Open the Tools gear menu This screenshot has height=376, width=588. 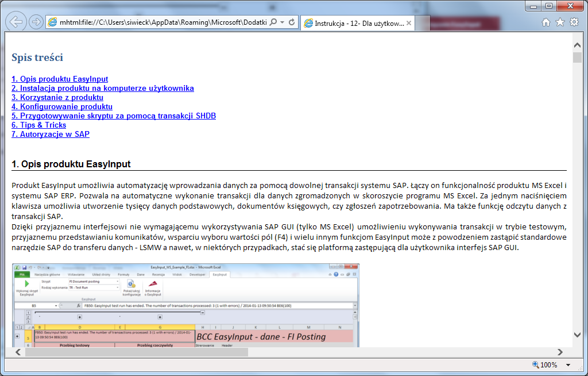(x=574, y=22)
